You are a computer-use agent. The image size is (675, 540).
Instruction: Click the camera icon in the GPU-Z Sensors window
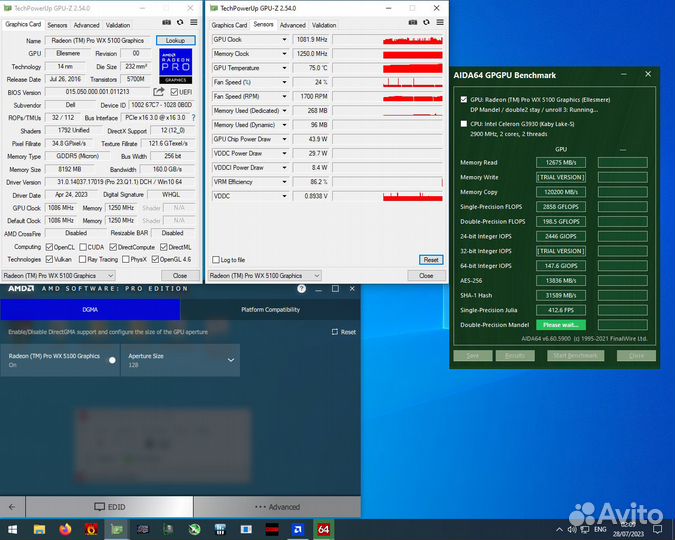pos(412,22)
